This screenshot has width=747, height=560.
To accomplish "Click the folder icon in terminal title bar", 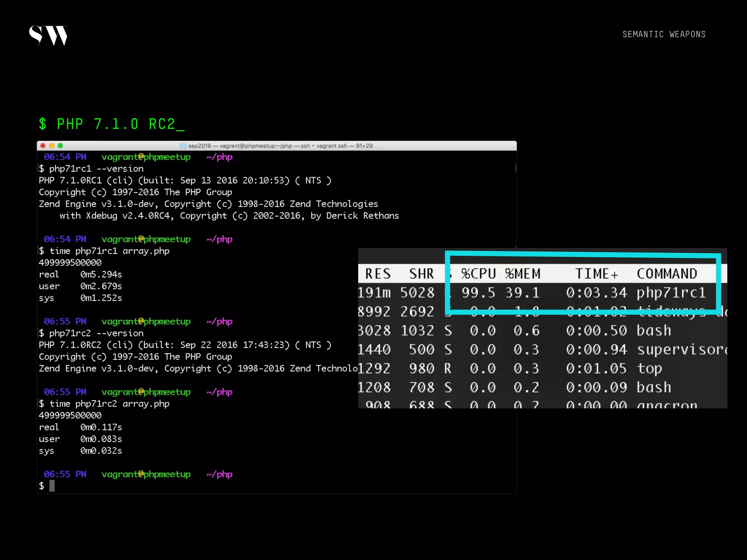I will point(183,146).
